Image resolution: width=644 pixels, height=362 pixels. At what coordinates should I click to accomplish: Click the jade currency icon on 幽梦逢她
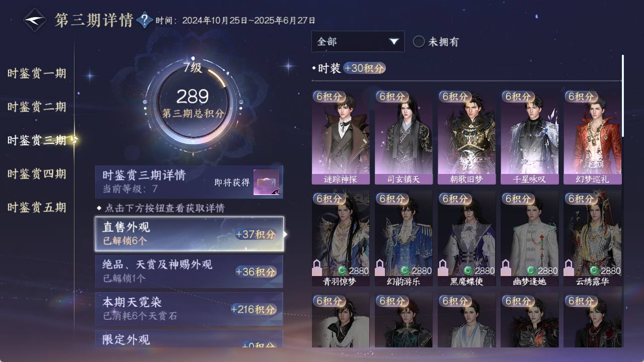click(531, 270)
